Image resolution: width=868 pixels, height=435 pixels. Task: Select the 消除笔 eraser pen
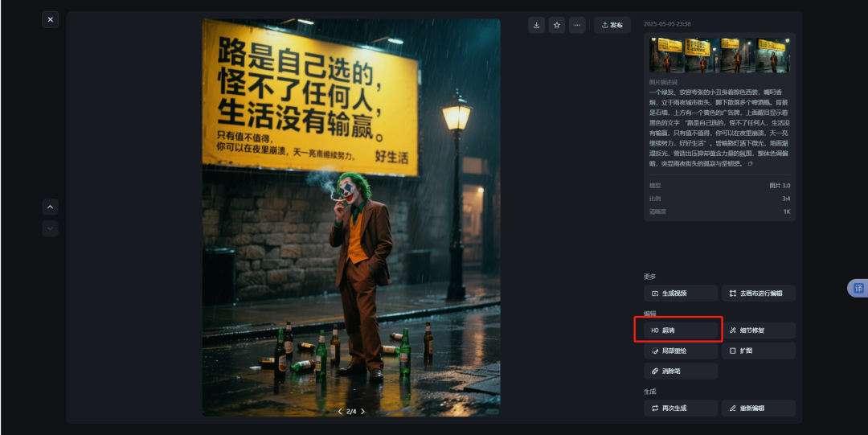point(681,371)
